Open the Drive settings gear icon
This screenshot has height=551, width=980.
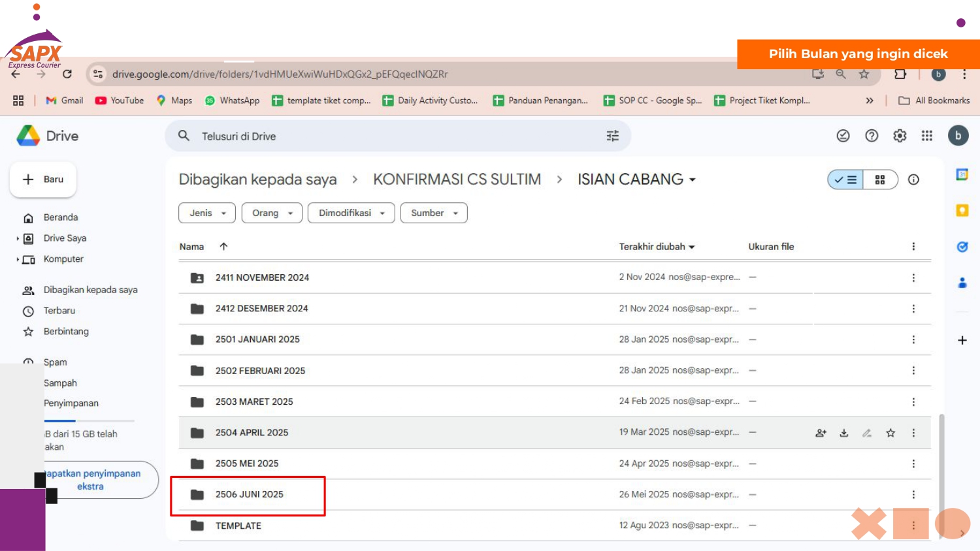tap(900, 136)
